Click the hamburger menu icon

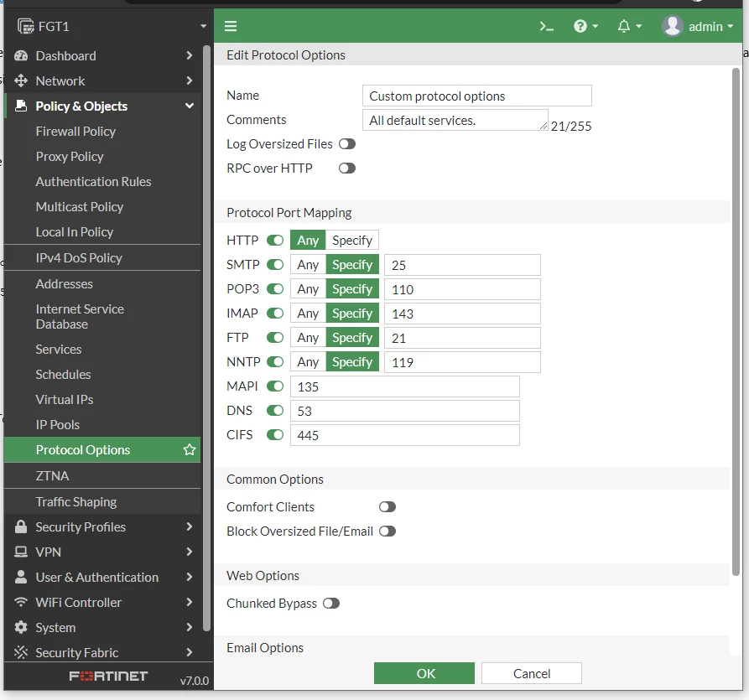231,26
